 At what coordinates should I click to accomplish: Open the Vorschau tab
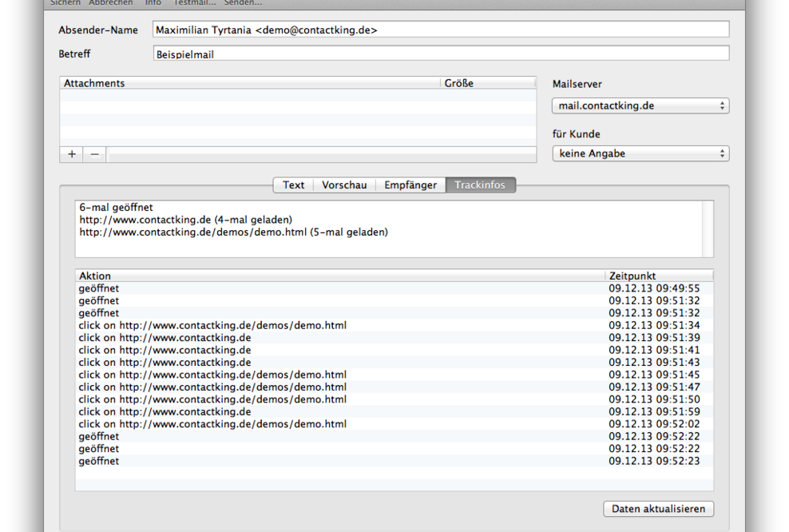pos(344,185)
